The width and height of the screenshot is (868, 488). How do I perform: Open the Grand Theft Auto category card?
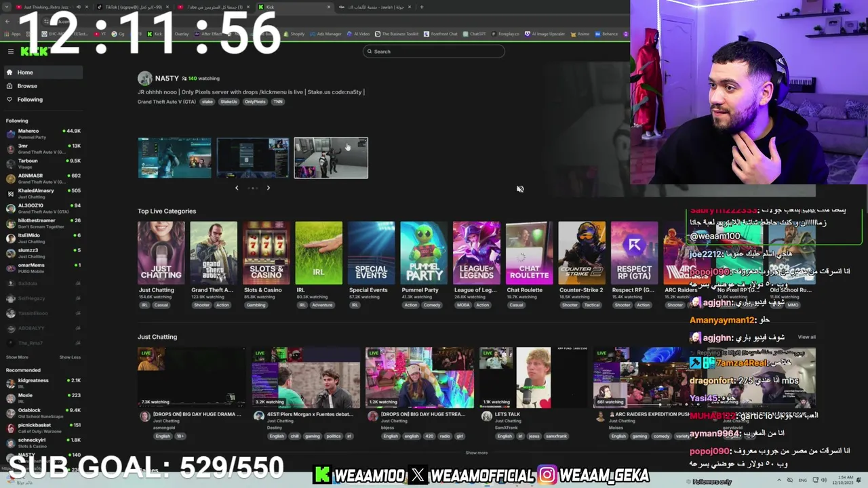(214, 253)
